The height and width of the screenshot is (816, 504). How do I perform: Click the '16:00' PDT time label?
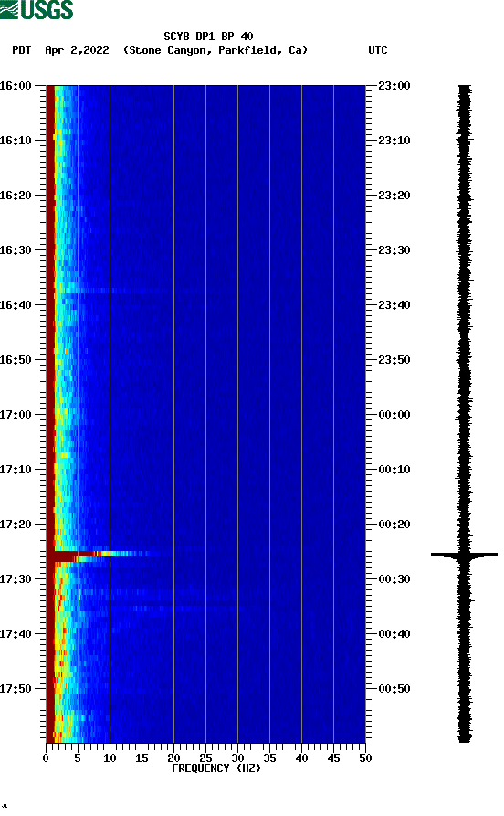tap(16, 85)
